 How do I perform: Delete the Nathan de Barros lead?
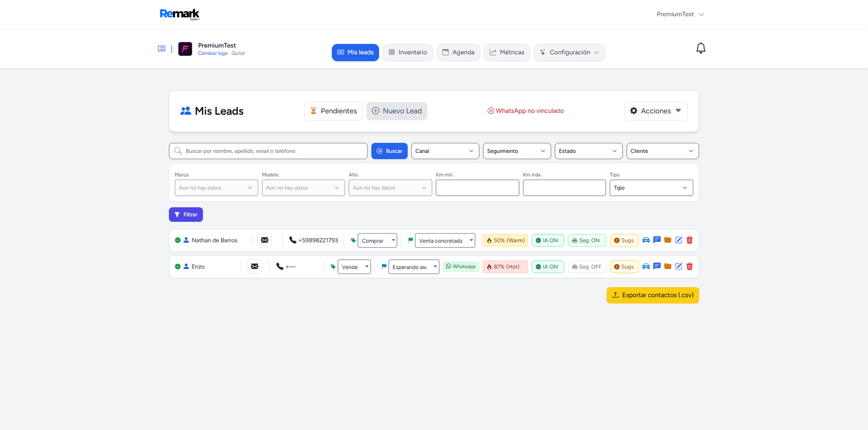tap(690, 240)
